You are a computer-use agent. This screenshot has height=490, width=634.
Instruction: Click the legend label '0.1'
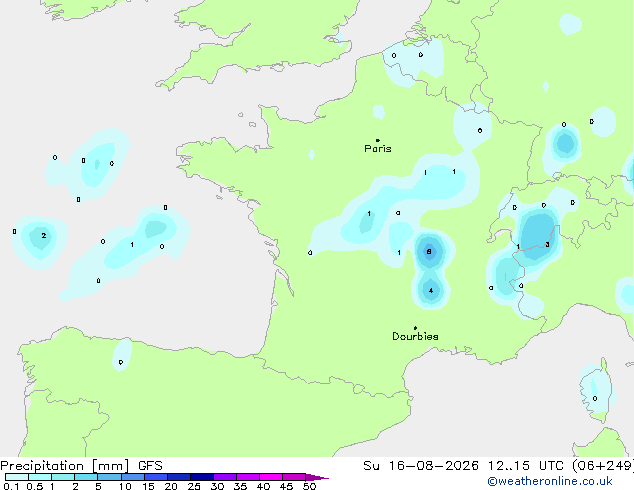coord(11,486)
